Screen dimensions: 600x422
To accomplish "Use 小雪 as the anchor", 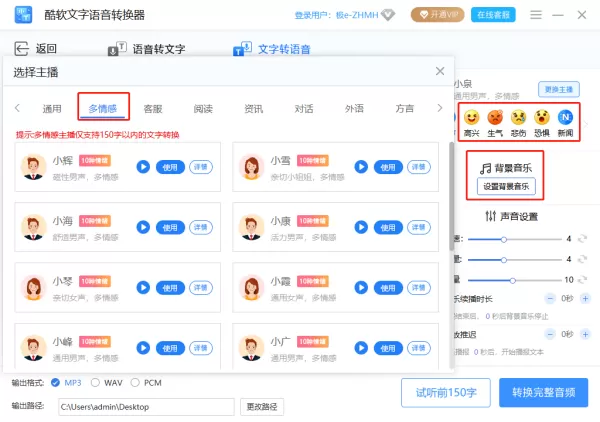I will [388, 167].
